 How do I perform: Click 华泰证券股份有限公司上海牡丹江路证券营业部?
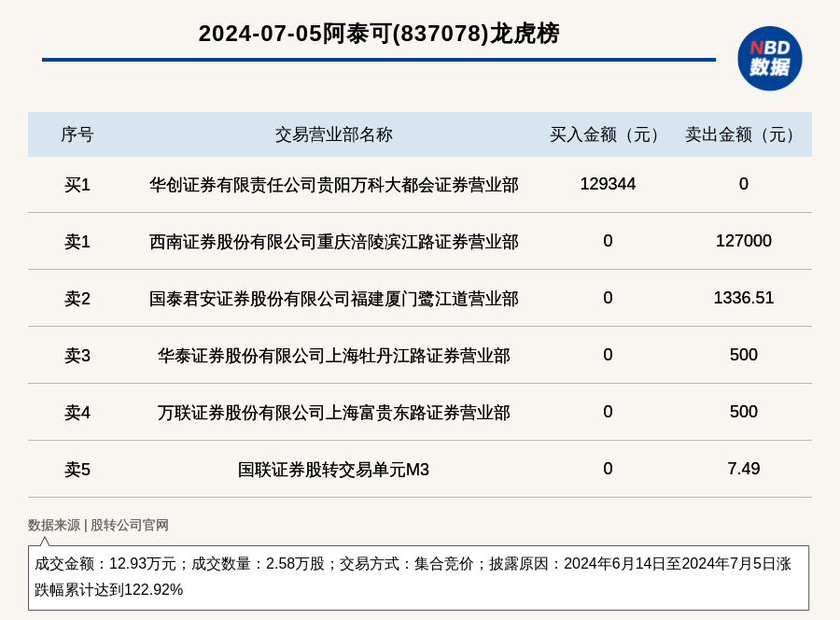pos(334,355)
